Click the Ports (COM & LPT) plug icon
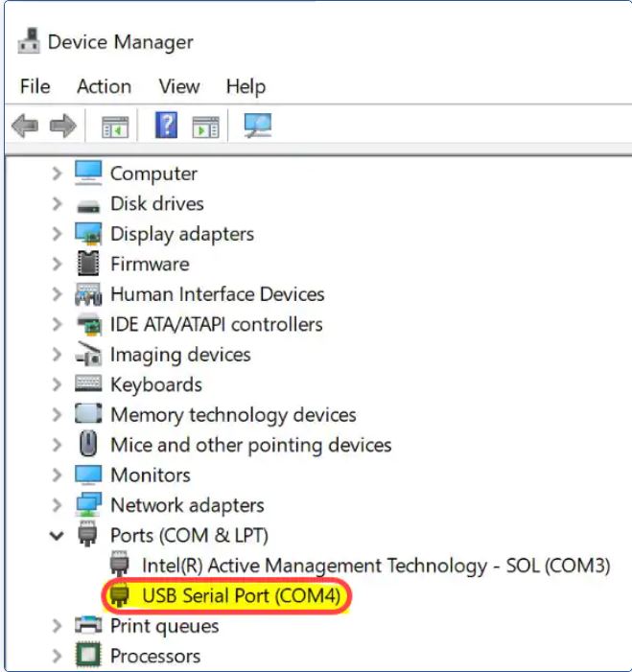The width and height of the screenshot is (632, 672). 88,534
